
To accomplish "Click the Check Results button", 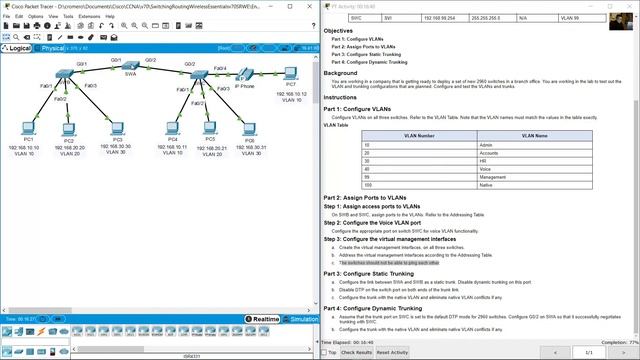I will pyautogui.click(x=356, y=352).
